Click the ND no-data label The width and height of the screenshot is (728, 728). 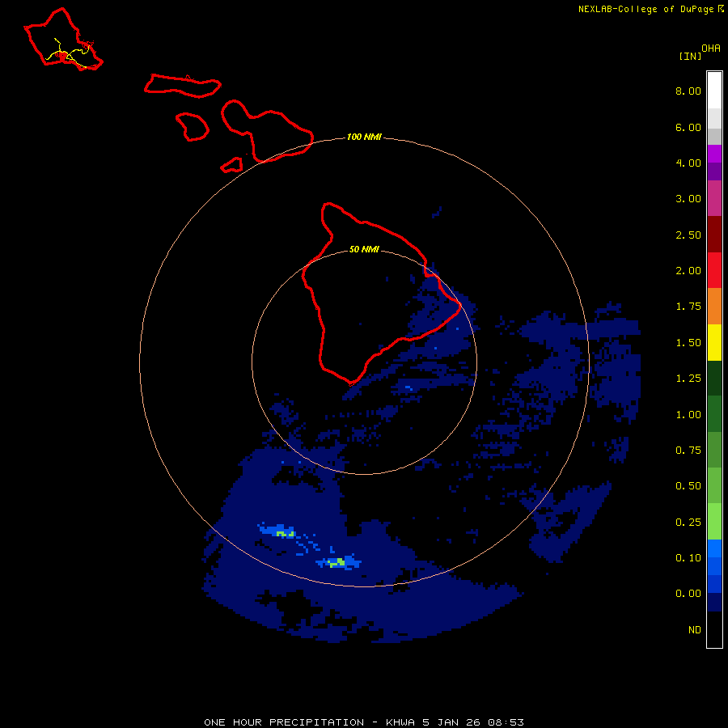(x=695, y=630)
